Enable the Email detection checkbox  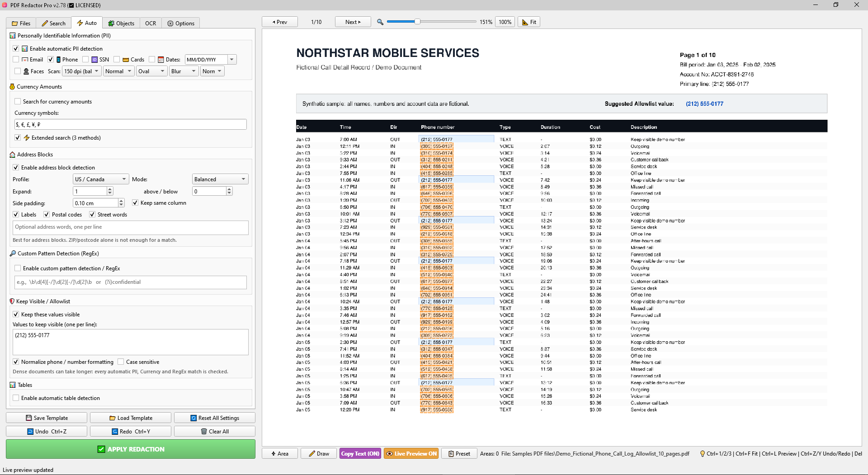(16, 59)
